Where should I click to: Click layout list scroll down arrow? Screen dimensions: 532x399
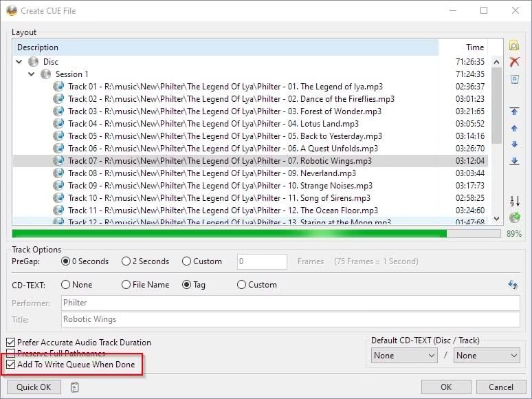pyautogui.click(x=496, y=219)
